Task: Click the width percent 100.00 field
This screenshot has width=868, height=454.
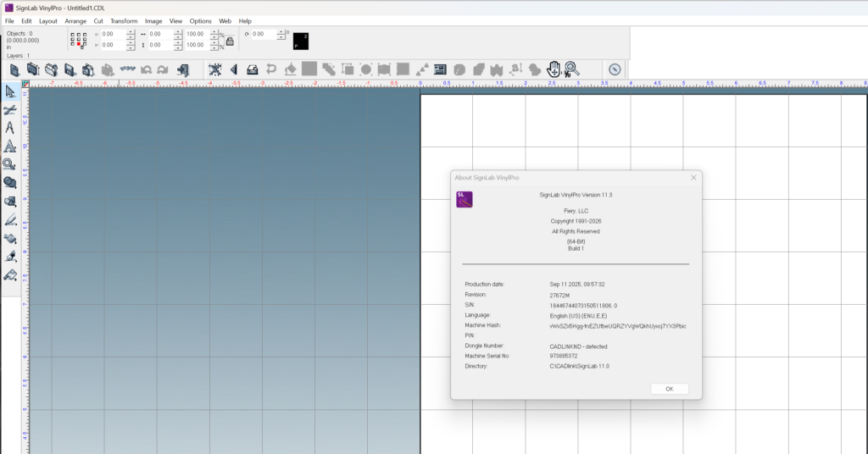Action: tap(197, 34)
